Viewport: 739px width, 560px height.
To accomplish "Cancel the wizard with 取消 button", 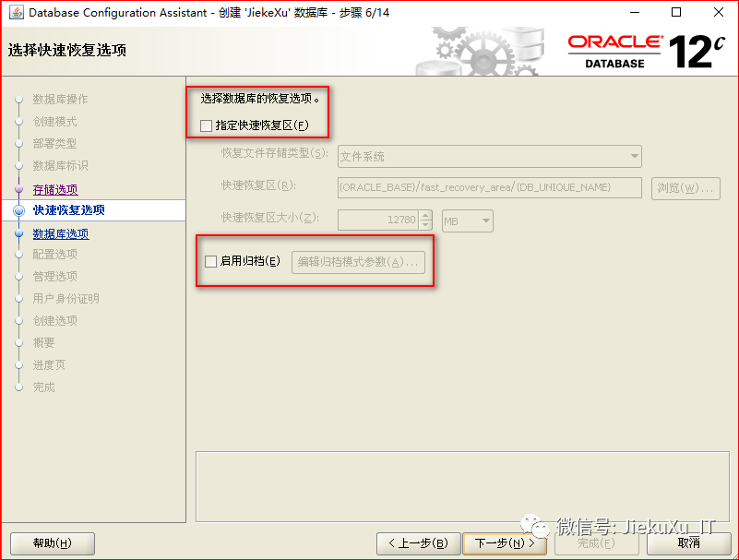I will coord(688,543).
